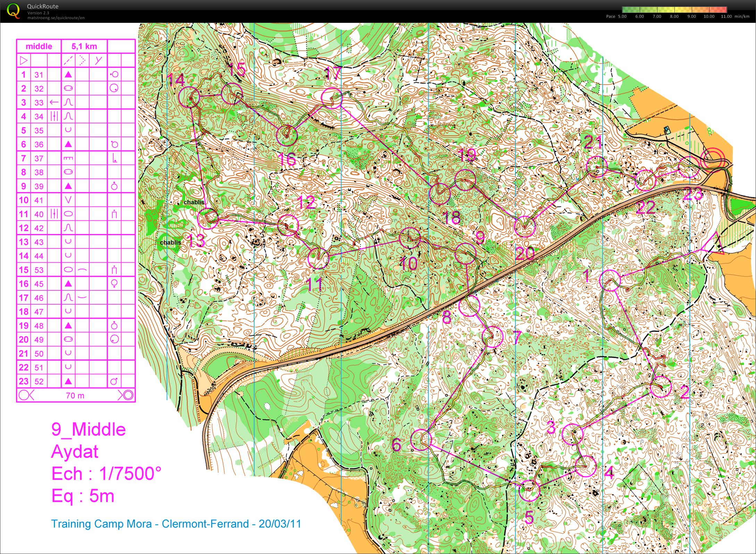The image size is (756, 554).
Task: Click control circle 21 on the map
Action: (597, 167)
